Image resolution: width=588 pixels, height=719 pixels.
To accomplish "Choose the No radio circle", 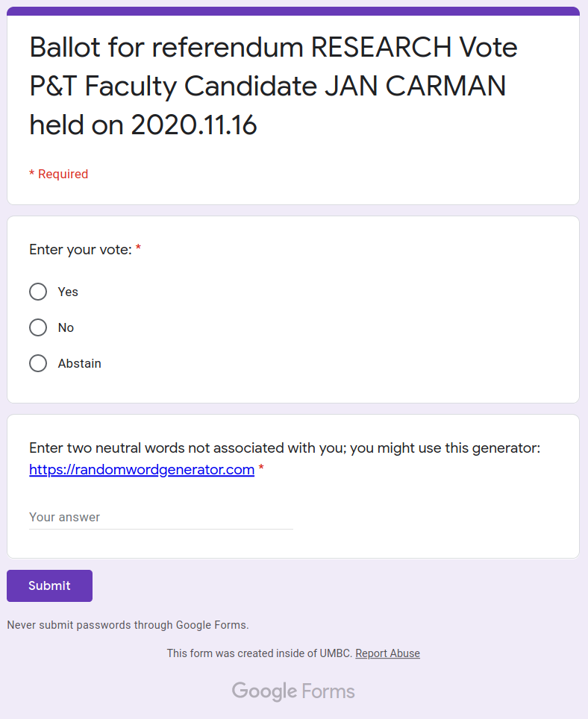I will coord(38,327).
